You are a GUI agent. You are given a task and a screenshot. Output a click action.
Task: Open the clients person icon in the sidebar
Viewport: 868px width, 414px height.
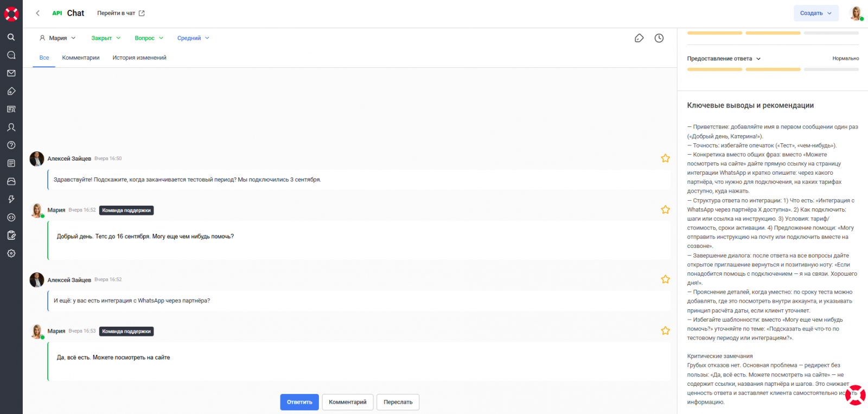11,127
